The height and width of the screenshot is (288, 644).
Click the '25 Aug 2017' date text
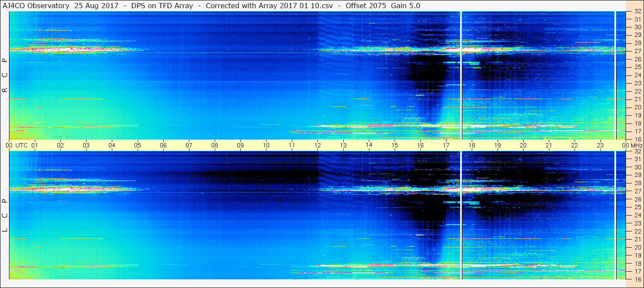[96, 6]
